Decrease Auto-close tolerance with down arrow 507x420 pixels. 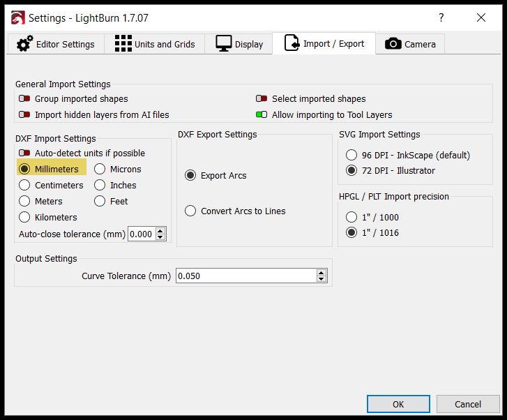[160, 237]
